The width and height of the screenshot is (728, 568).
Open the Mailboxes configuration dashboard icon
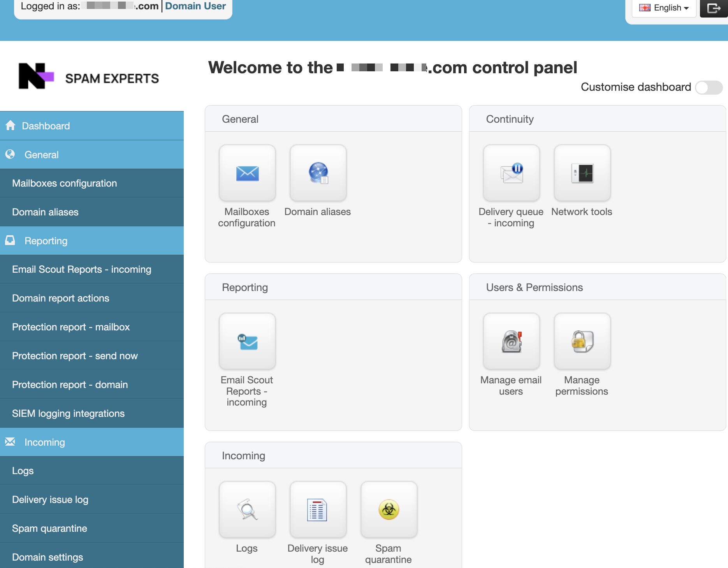coord(247,173)
